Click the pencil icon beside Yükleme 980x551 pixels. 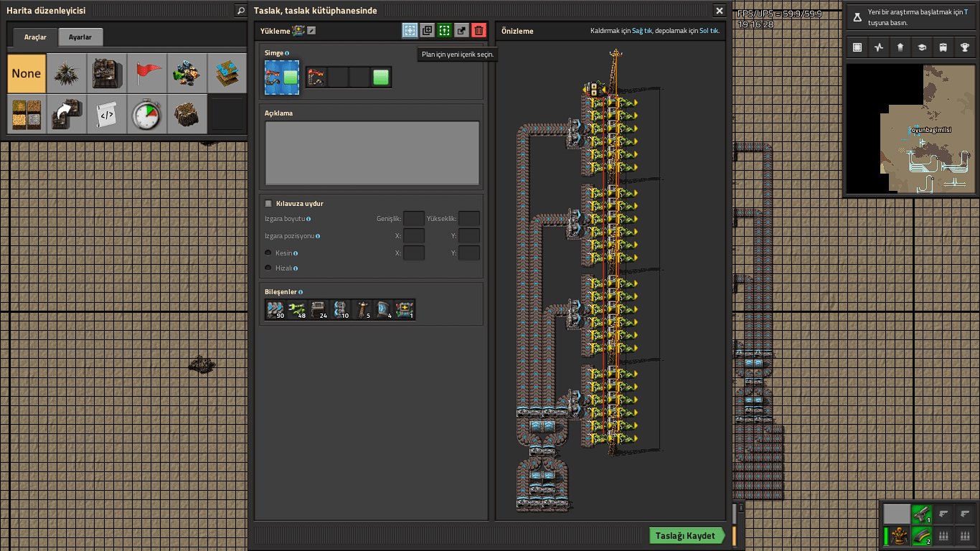[311, 31]
